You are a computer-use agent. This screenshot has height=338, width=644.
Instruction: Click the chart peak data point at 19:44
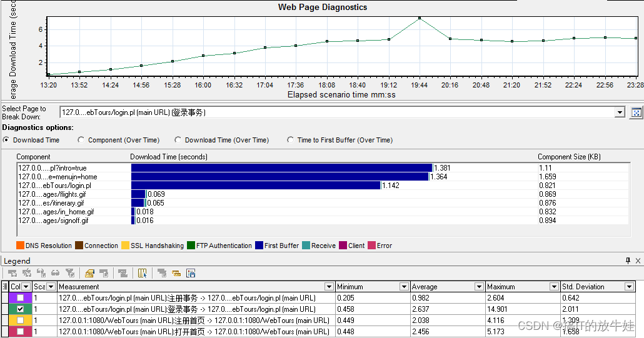(420, 18)
